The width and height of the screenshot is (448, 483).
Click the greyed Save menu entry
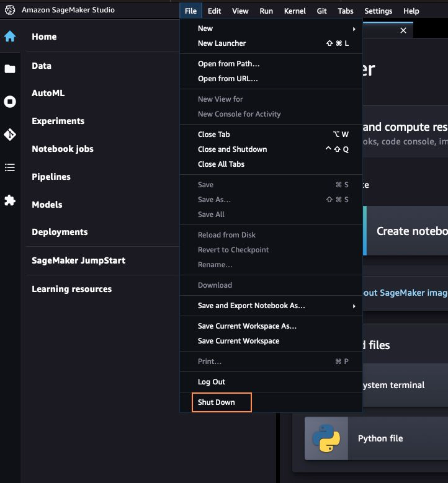point(271,185)
